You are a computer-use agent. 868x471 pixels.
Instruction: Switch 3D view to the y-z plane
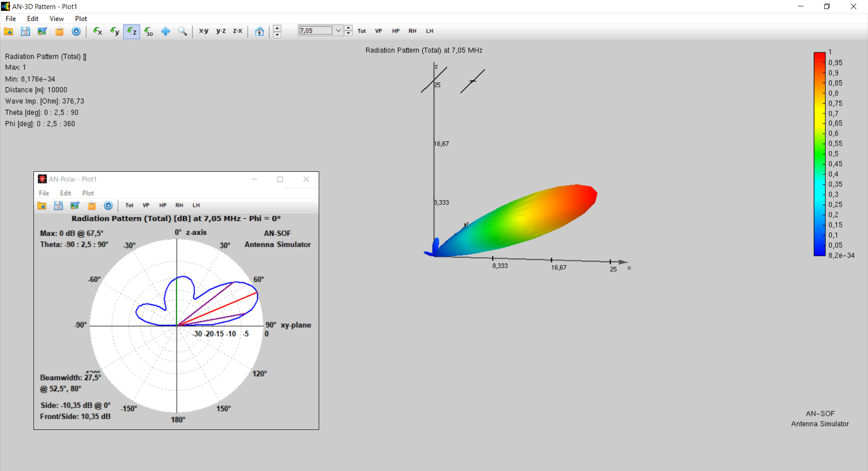coord(221,31)
